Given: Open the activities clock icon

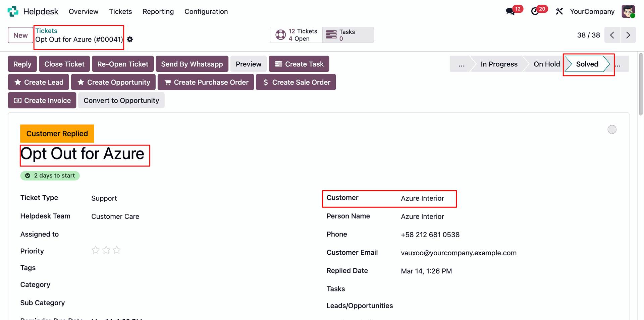Looking at the screenshot, I should [x=535, y=11].
